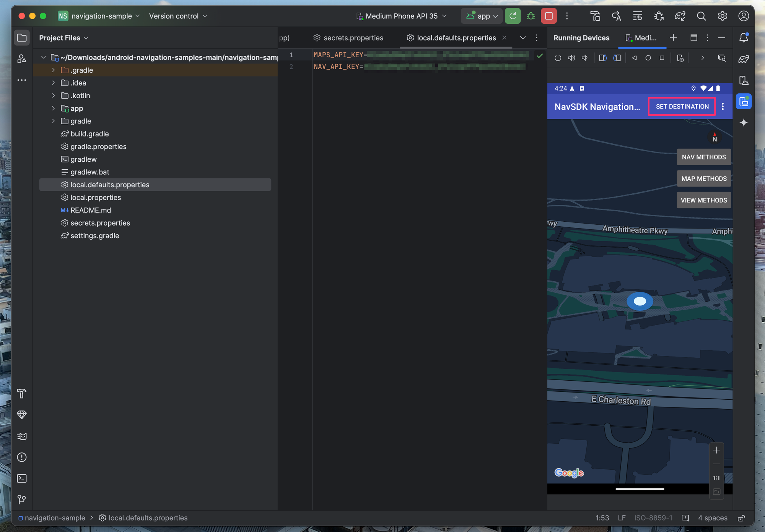Click the VIEW METHODS button on device
The image size is (765, 532).
(x=703, y=200)
